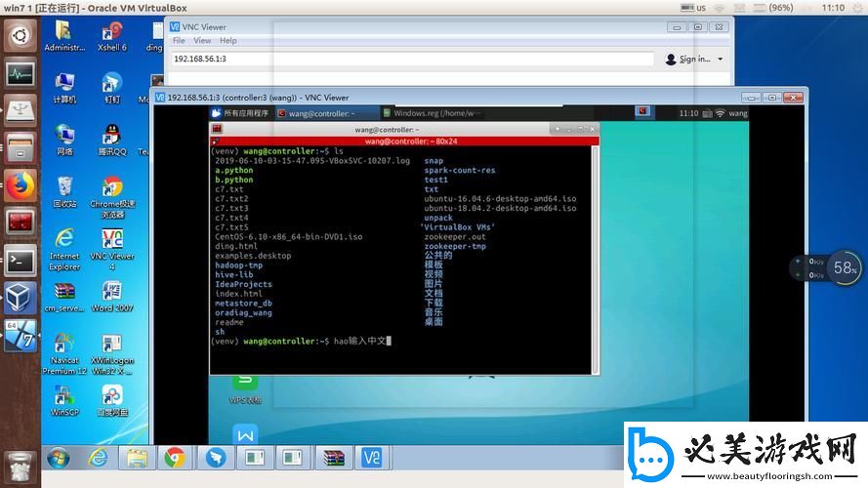This screenshot has height=488, width=868.
Task: Open Word 2007 desktop shortcut
Action: click(112, 295)
